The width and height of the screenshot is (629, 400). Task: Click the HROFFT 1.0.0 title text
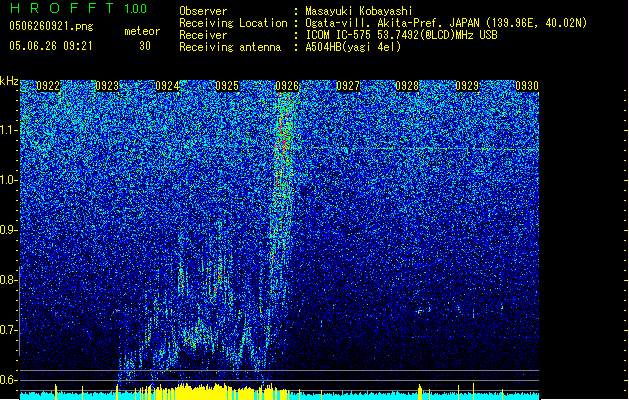[x=78, y=8]
